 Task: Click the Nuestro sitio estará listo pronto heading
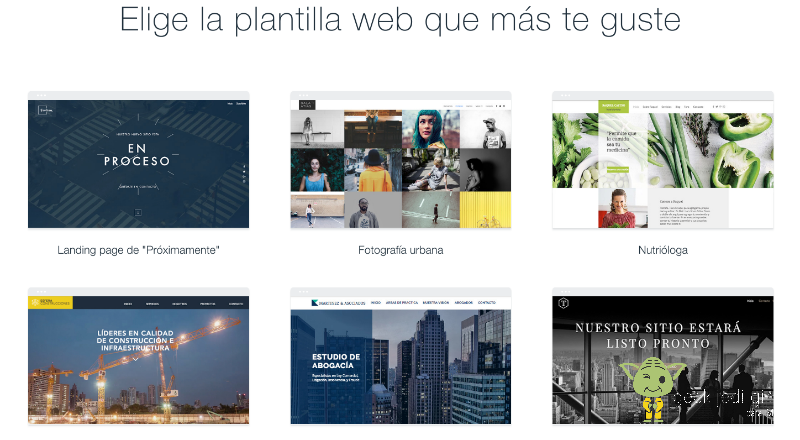[658, 335]
